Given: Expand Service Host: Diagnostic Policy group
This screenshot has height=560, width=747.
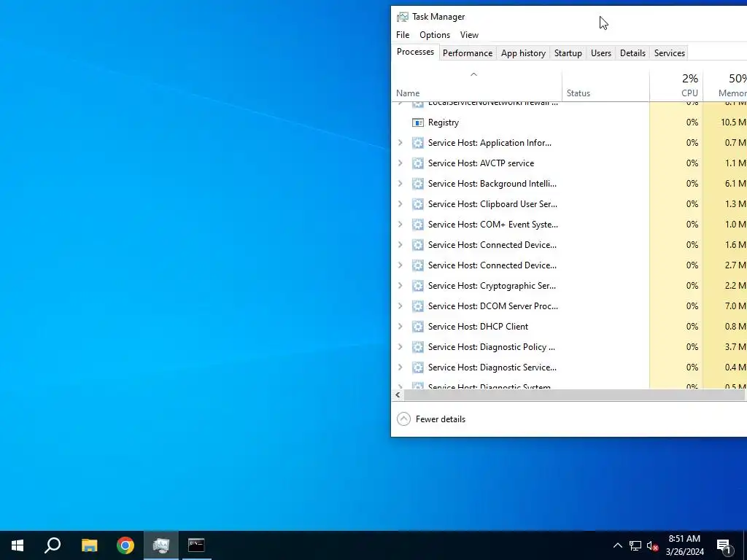Looking at the screenshot, I should pyautogui.click(x=400, y=346).
